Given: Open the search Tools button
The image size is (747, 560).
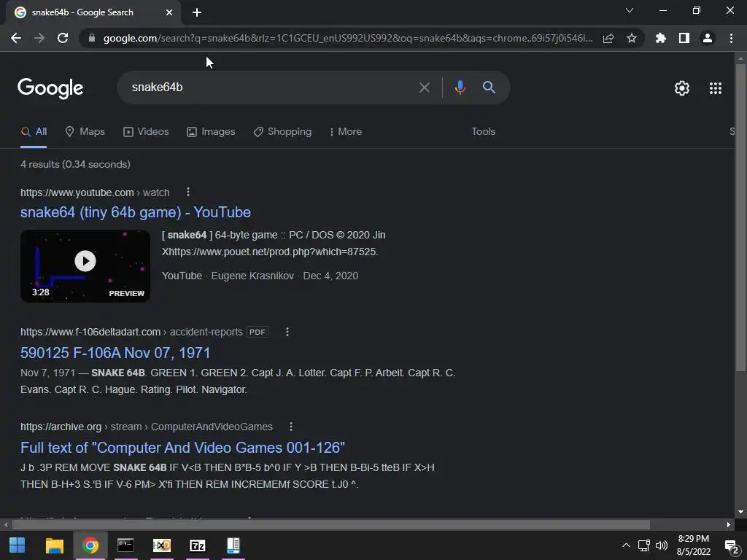Looking at the screenshot, I should (483, 132).
